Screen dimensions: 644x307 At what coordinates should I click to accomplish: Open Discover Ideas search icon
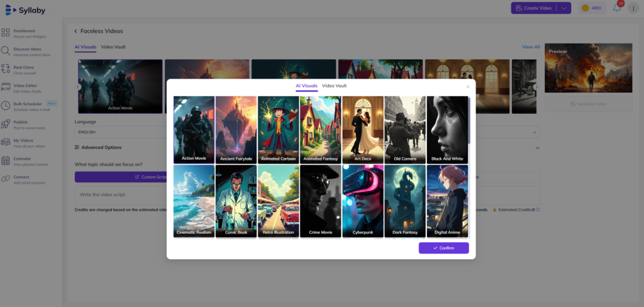[x=6, y=51]
